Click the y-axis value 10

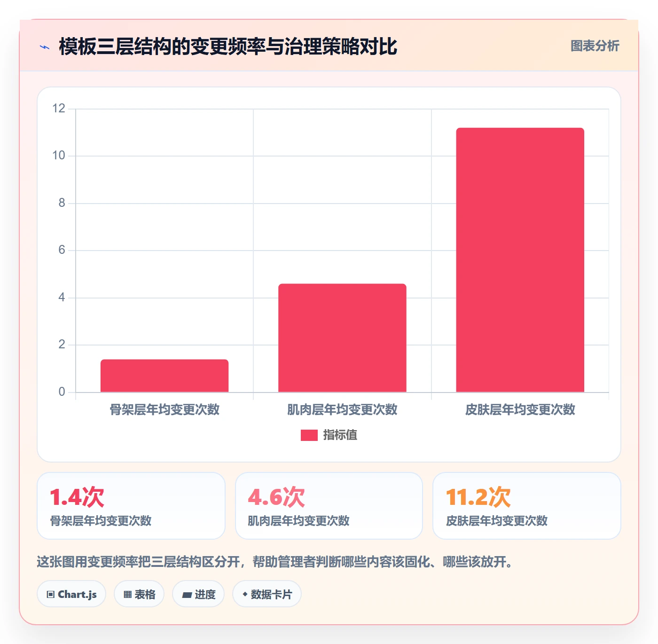(x=59, y=156)
